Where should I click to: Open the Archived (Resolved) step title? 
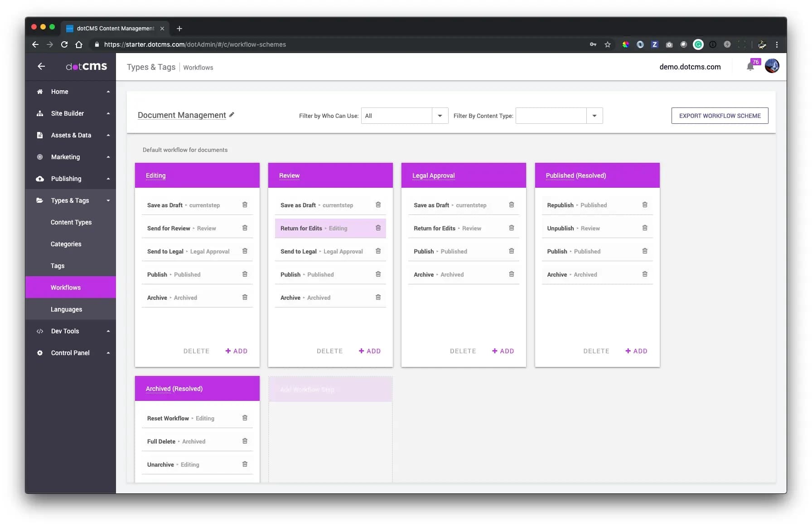coord(174,389)
